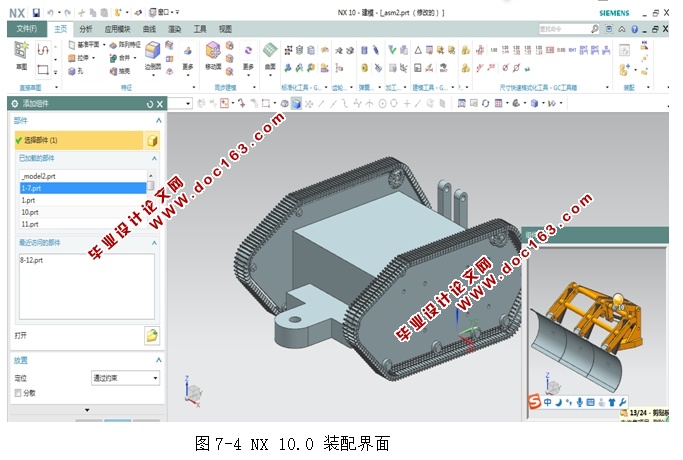Click the Sogou input method S icon

[534, 401]
